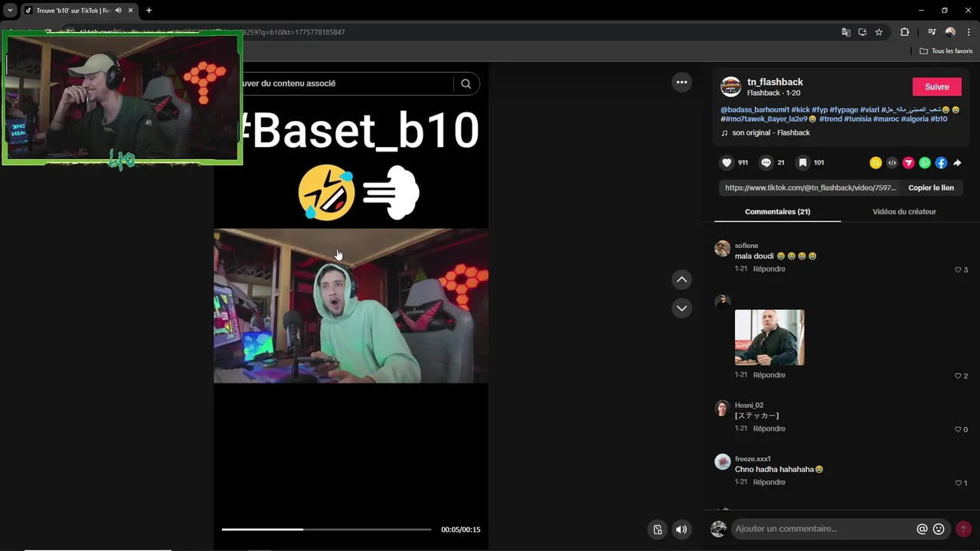The image size is (980, 551).
Task: Toggle the floating player icon
Action: (657, 529)
